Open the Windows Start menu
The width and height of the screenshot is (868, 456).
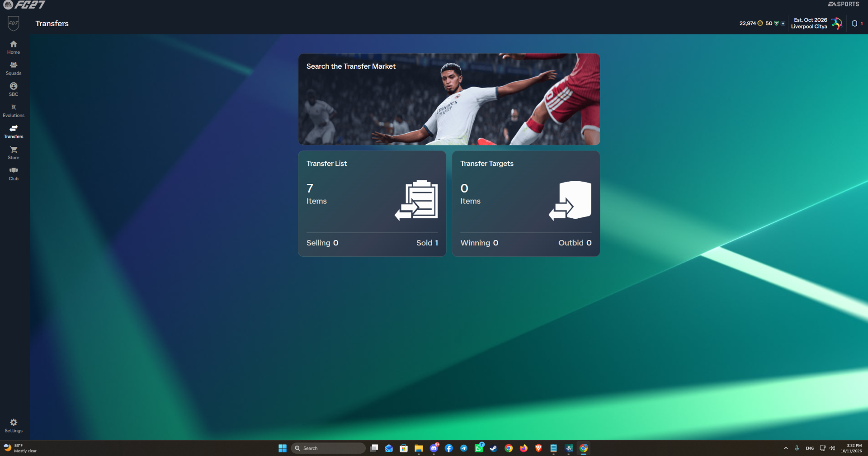coord(283,448)
